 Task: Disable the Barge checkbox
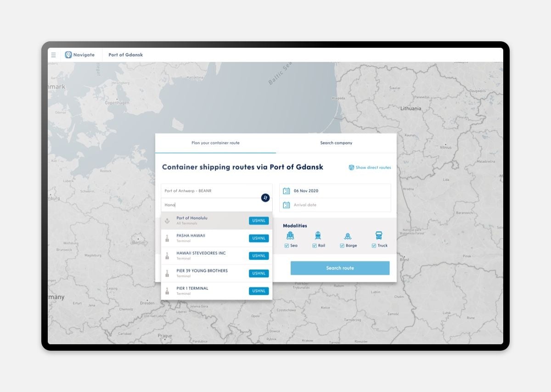[342, 246]
